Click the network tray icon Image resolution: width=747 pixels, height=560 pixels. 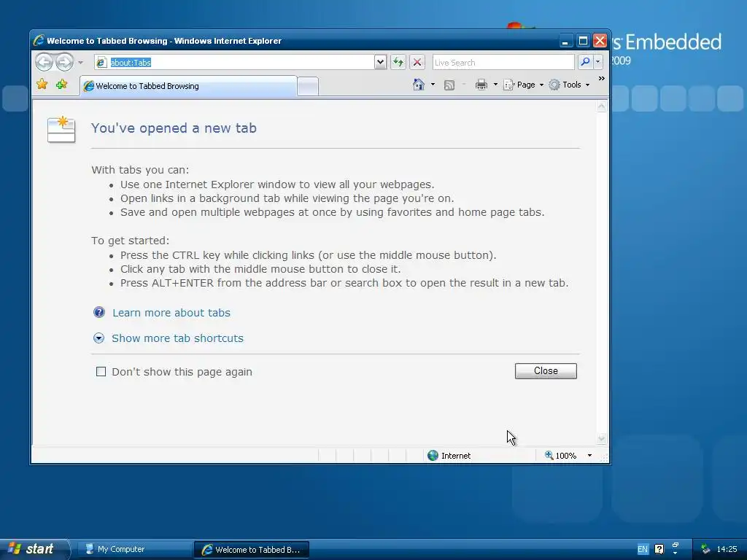pyautogui.click(x=705, y=549)
